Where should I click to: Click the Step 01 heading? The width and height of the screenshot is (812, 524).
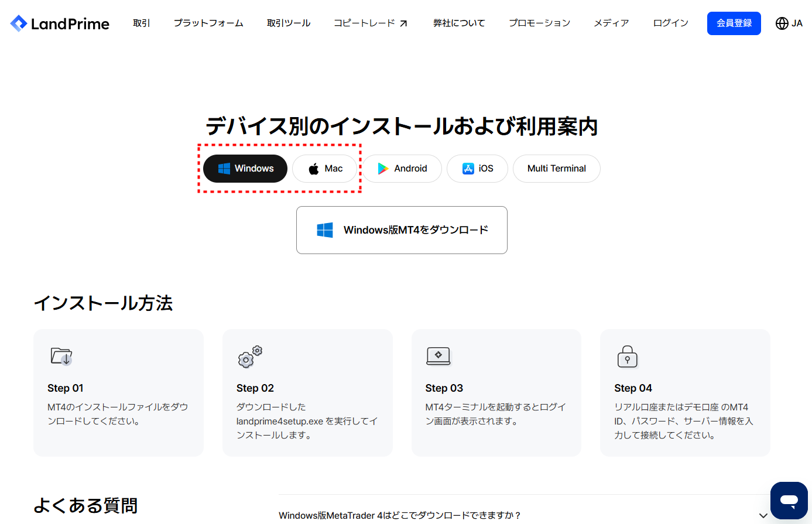tap(66, 388)
